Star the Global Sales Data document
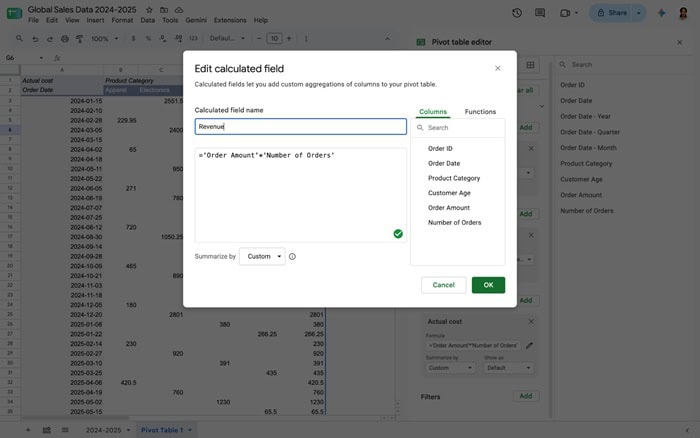Screen dimensions: 700x438 pos(149,10)
